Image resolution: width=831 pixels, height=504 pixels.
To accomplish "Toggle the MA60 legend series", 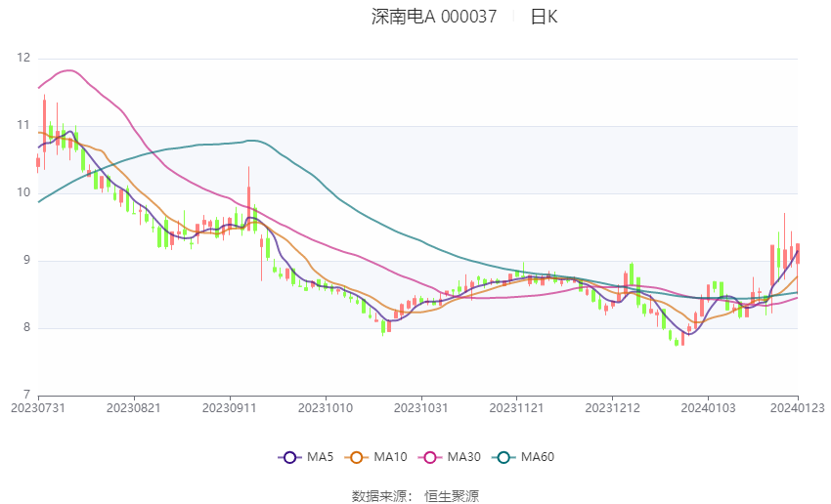I will 523,457.
